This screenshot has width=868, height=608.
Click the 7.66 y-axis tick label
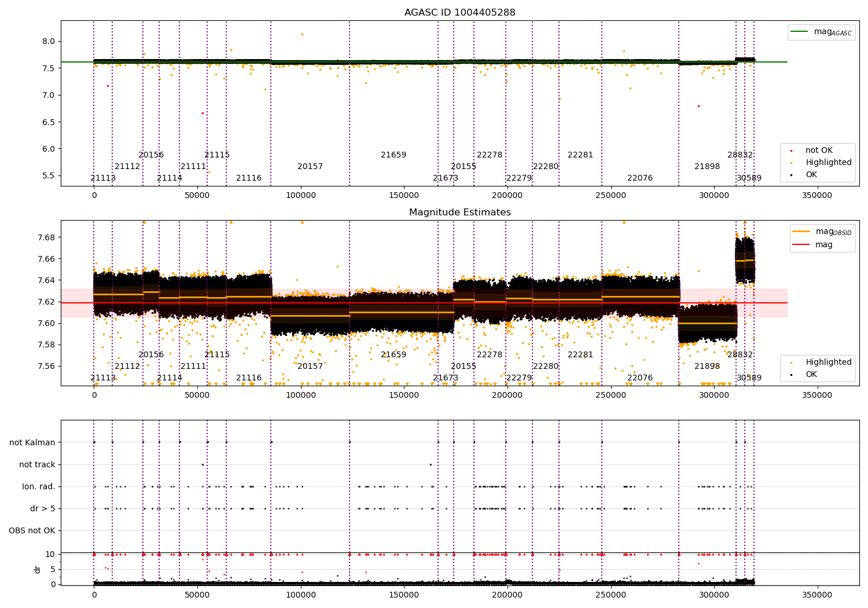[x=46, y=259]
